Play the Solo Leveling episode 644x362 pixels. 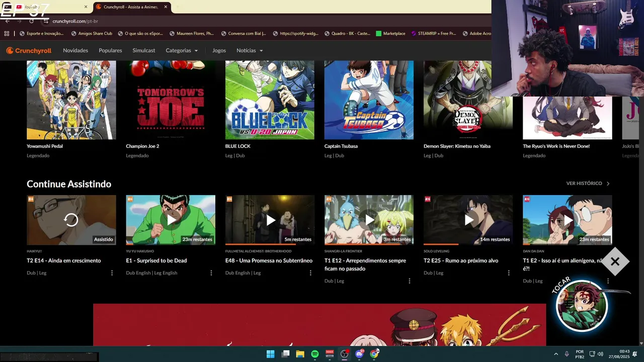[x=469, y=220]
